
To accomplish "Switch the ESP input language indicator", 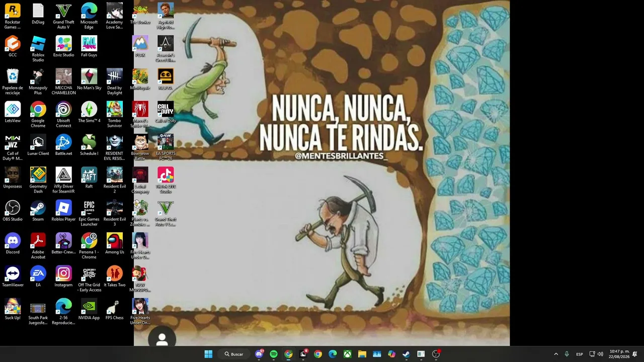I will click(580, 354).
